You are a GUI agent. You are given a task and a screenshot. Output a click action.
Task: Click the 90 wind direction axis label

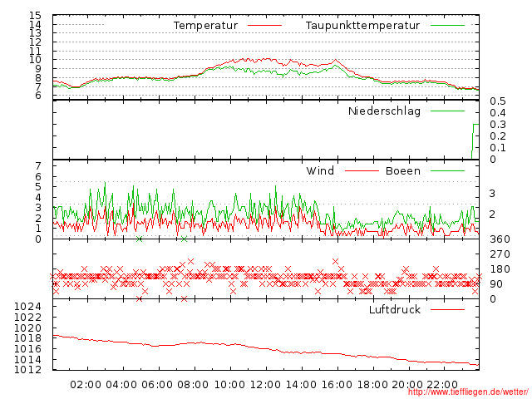click(x=496, y=284)
